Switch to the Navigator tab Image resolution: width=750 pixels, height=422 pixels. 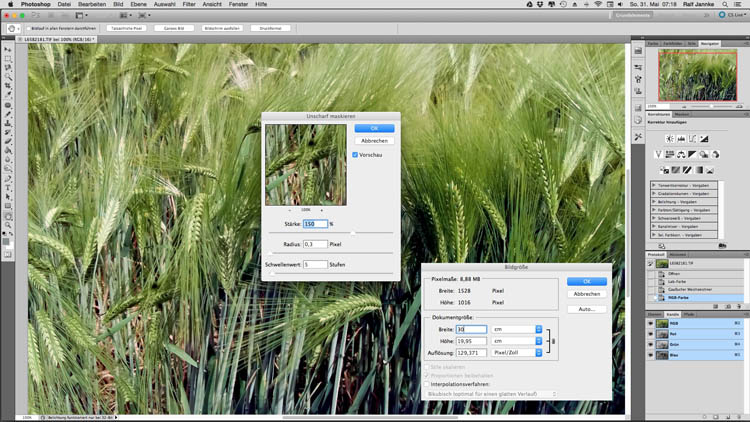point(709,44)
